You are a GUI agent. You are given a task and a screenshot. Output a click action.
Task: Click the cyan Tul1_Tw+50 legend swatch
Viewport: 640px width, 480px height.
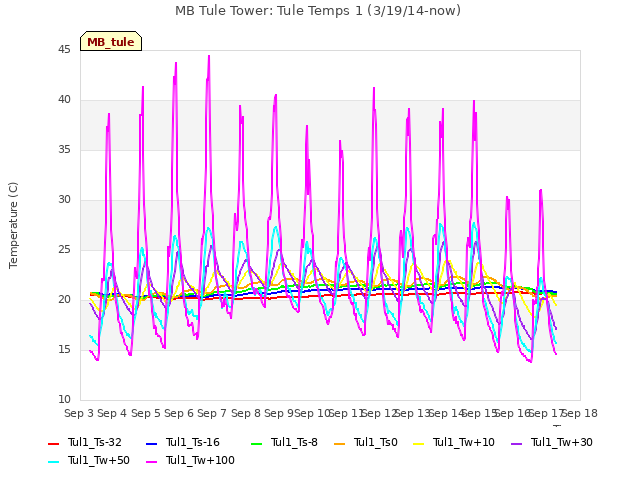click(x=53, y=462)
